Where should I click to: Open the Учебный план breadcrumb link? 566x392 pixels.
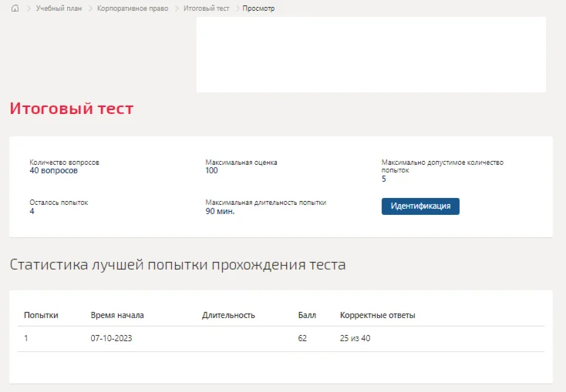click(x=59, y=8)
